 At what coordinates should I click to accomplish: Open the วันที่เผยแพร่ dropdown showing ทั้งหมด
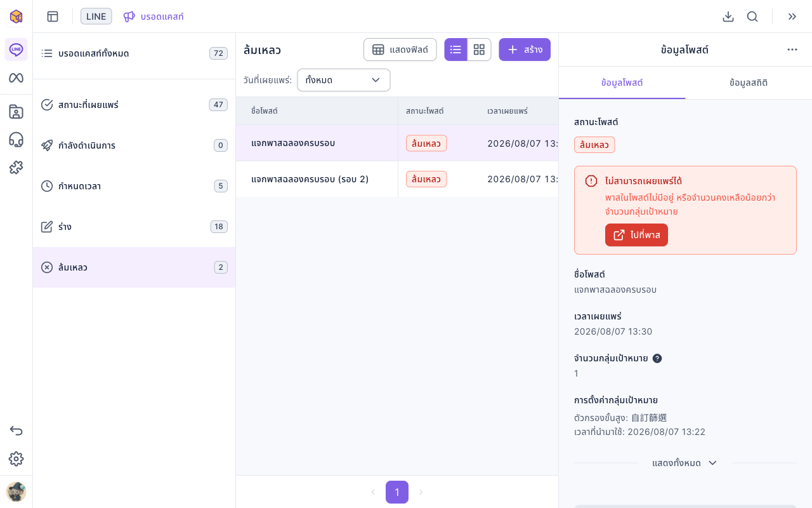point(343,80)
